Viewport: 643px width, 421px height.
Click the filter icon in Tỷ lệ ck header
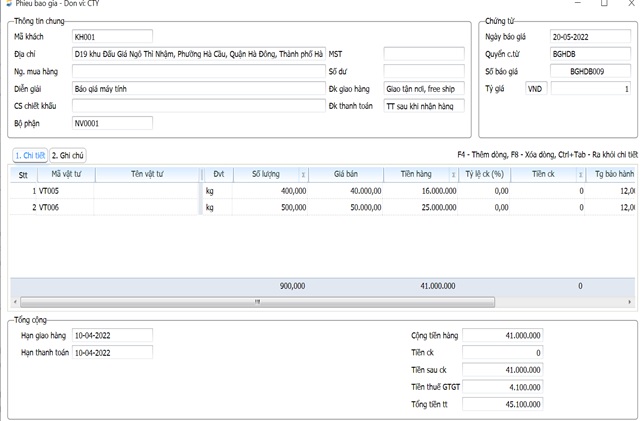point(511,174)
